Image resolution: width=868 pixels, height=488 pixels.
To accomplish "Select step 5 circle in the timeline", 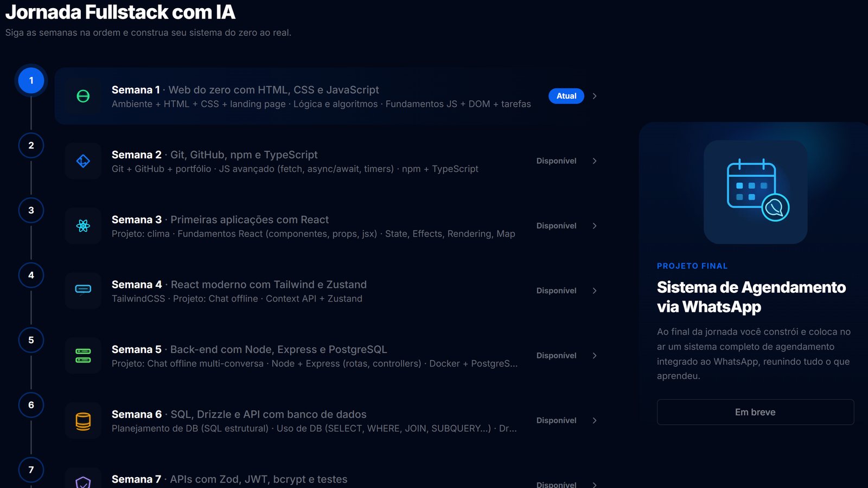I will (x=31, y=340).
